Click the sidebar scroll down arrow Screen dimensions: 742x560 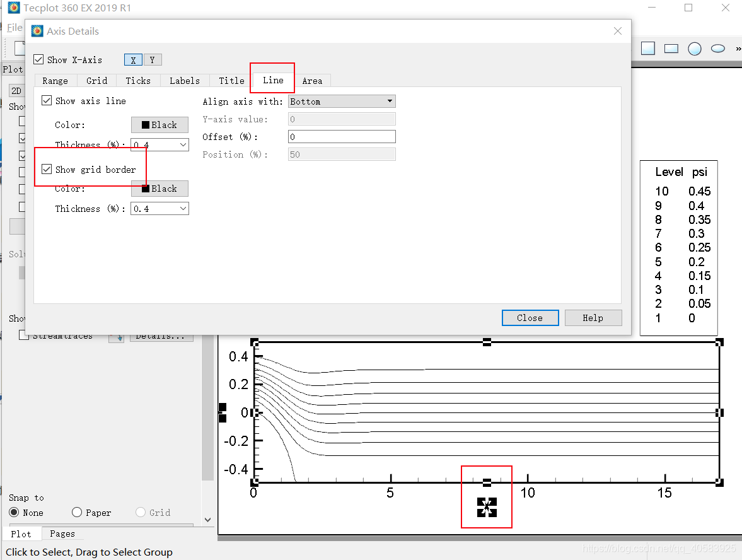tap(208, 520)
